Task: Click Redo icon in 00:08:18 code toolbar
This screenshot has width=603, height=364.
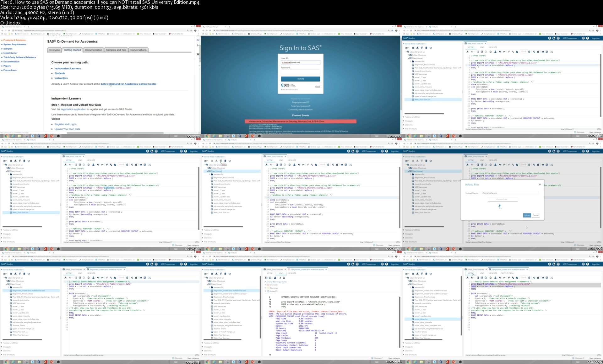Action: [x=102, y=278]
